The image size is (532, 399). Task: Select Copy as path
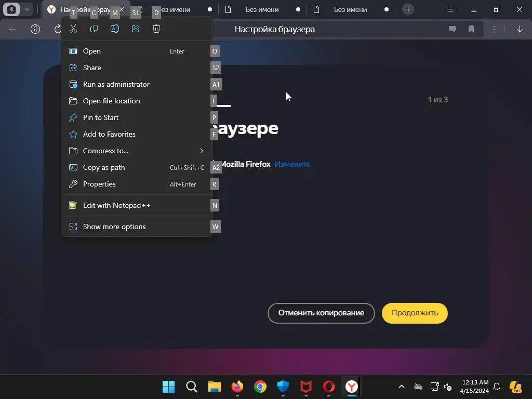pyautogui.click(x=137, y=168)
